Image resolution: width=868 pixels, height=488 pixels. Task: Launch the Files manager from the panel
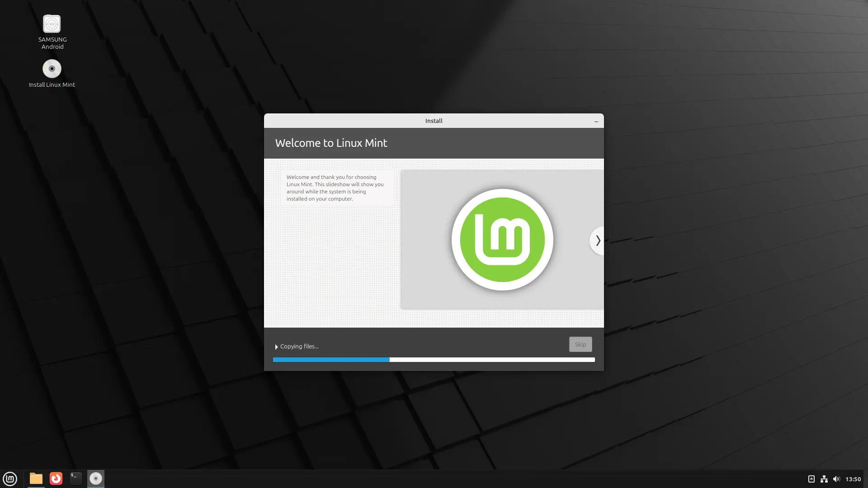point(36,479)
